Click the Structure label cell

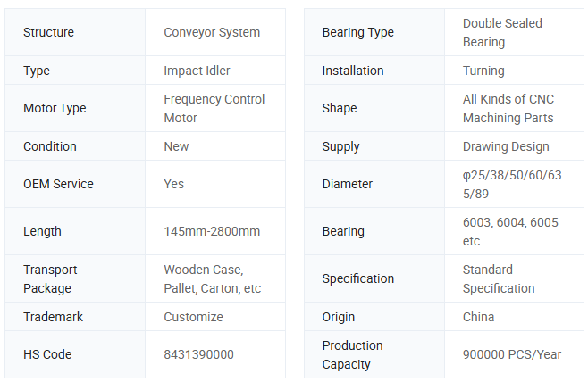(49, 33)
